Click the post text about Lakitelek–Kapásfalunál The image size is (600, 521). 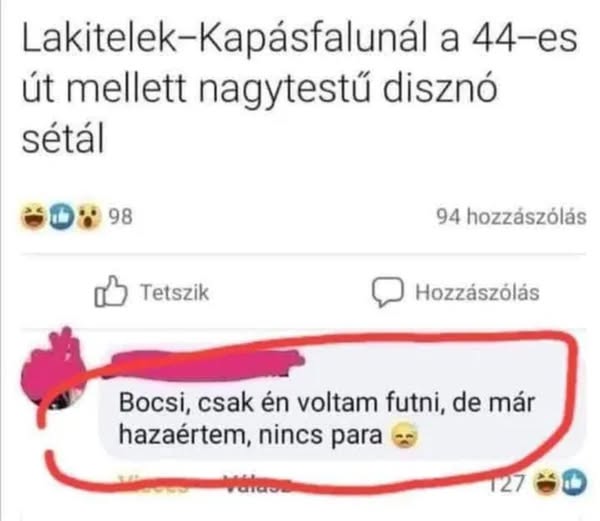tap(300, 89)
